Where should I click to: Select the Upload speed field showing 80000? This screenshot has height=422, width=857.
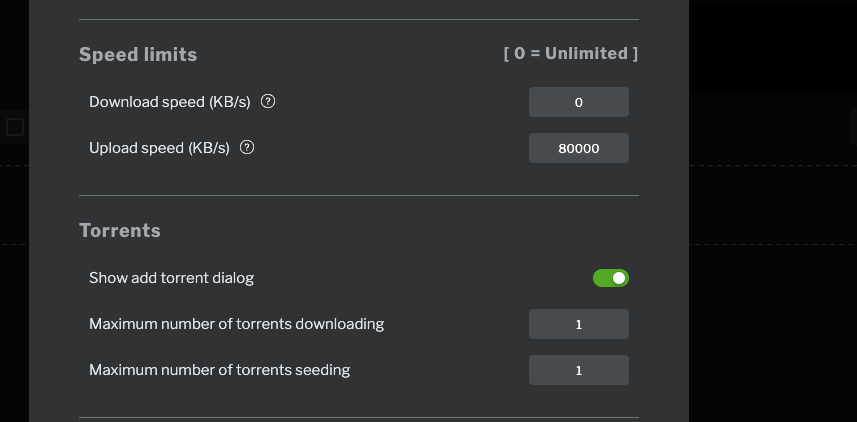pos(579,148)
